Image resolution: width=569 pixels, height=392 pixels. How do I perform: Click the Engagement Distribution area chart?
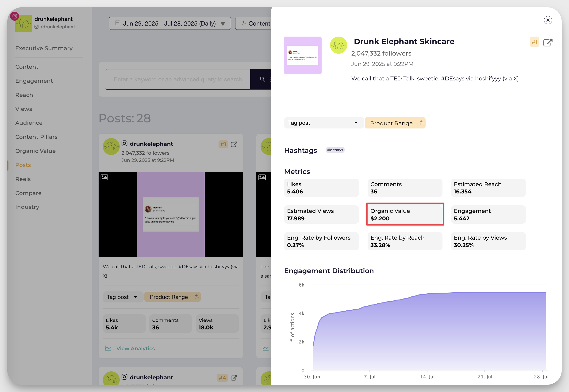tap(429, 331)
